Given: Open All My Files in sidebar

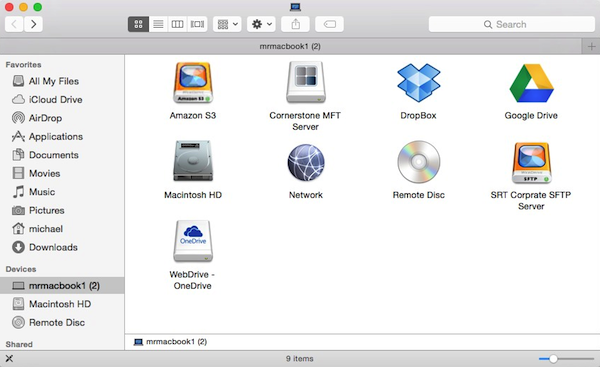Looking at the screenshot, I should [62, 81].
